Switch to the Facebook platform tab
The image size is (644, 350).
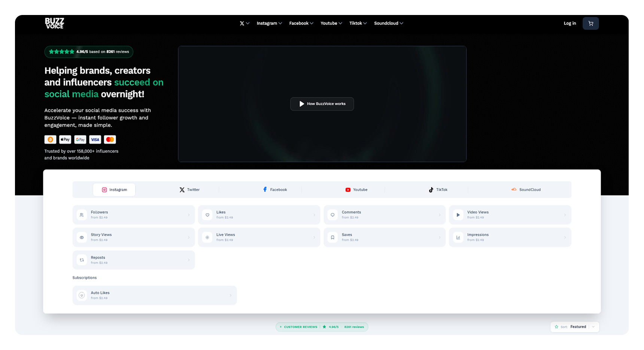pos(275,190)
